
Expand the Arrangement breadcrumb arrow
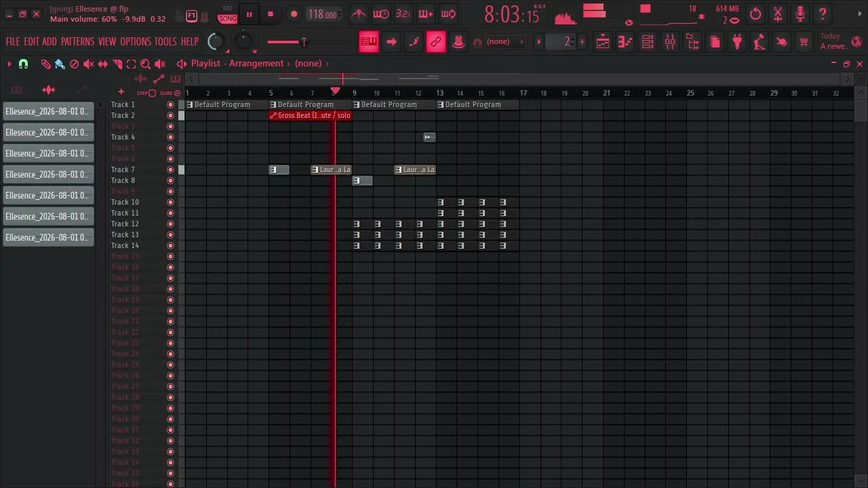288,64
